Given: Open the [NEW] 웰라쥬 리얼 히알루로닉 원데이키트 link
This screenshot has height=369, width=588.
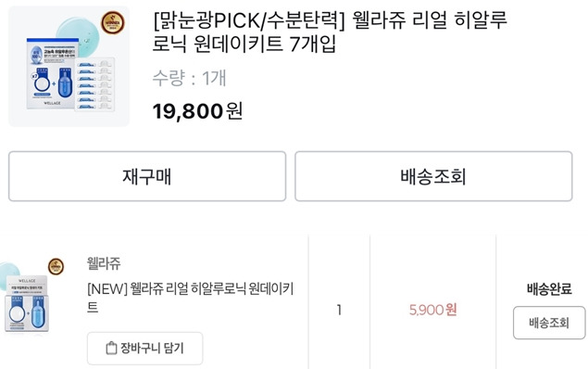Looking at the screenshot, I should 190,298.
